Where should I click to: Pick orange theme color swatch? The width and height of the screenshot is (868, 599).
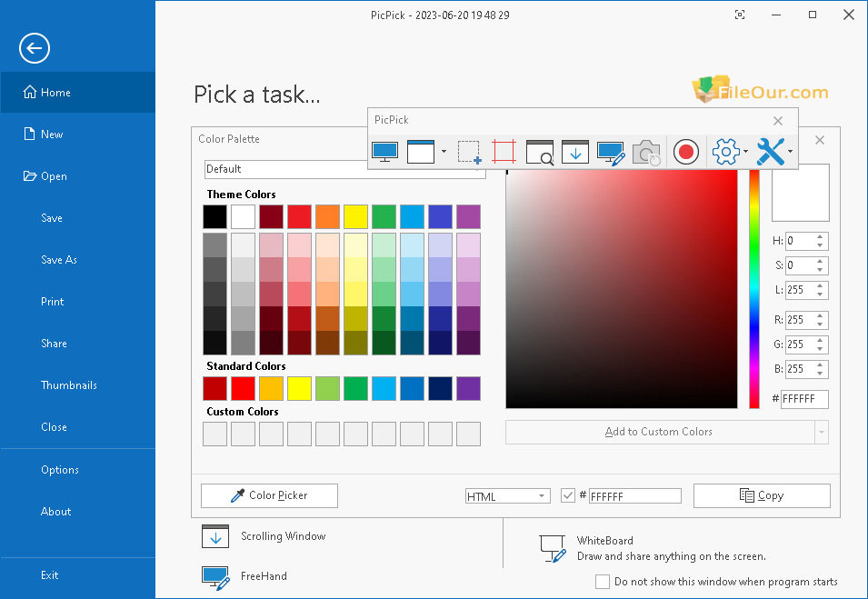(328, 216)
